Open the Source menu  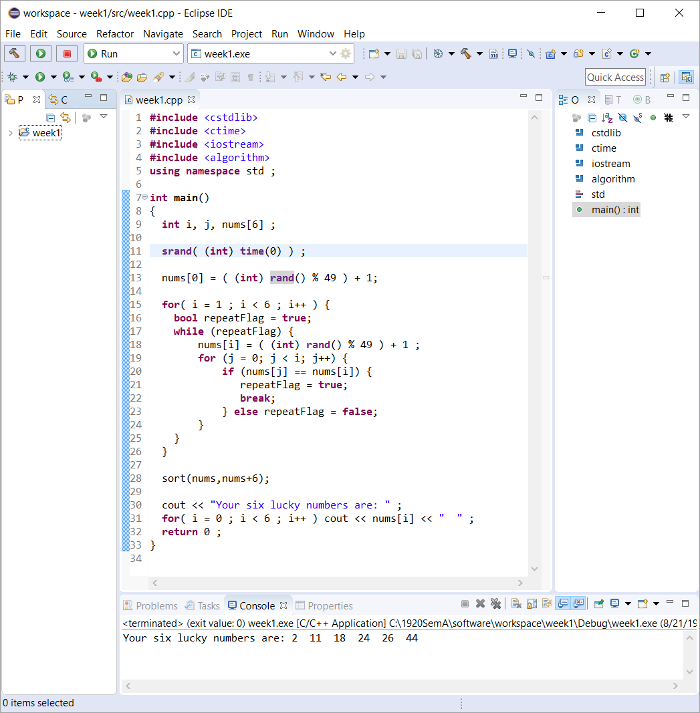(x=71, y=34)
